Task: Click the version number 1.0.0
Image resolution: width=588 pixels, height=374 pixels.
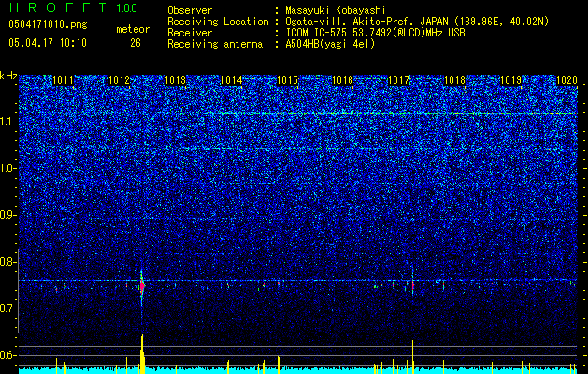Action: point(126,8)
